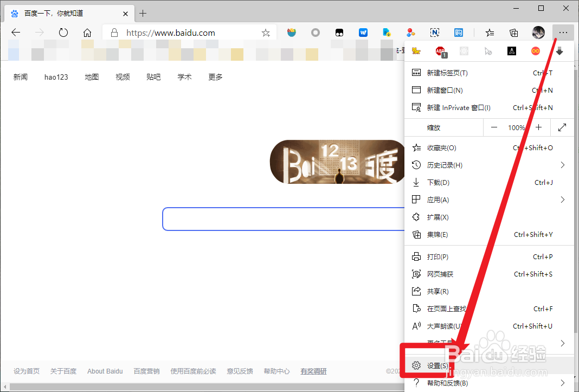
Task: Choose 共享(R) in the menu
Action: 489,292
